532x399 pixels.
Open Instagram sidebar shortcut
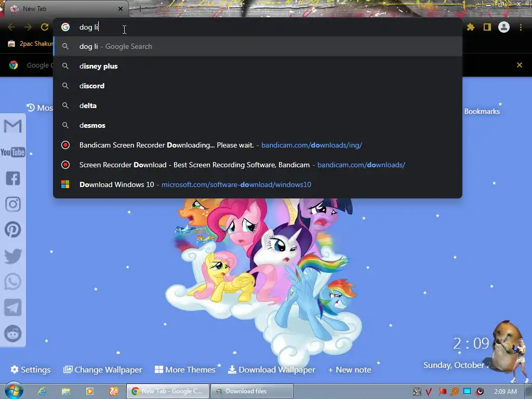tap(13, 204)
